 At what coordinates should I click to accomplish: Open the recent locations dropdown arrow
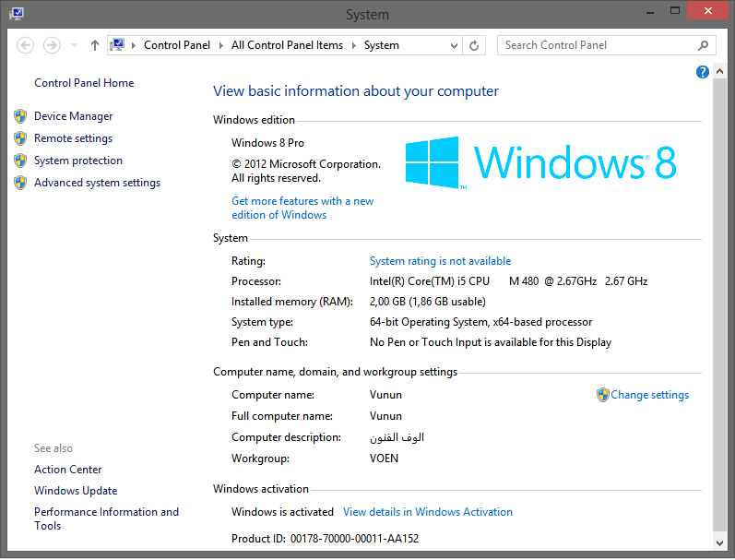74,45
